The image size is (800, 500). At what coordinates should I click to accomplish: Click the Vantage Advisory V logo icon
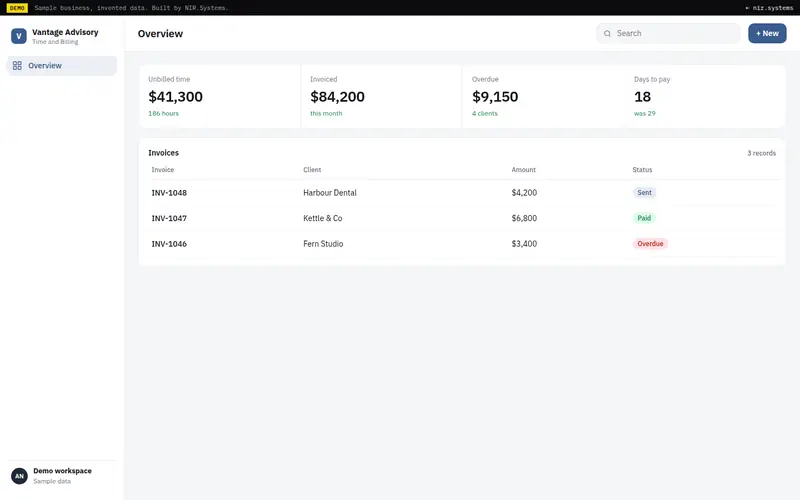point(19,36)
